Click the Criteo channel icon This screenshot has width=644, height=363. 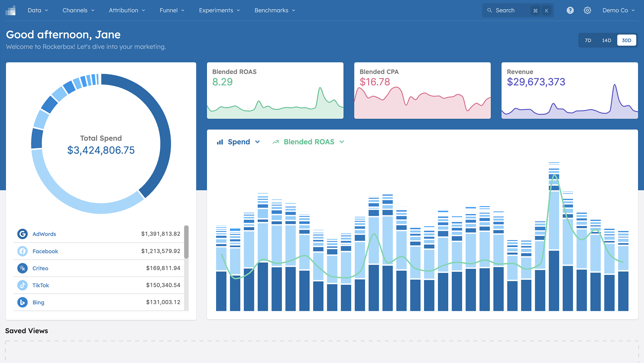pyautogui.click(x=22, y=268)
